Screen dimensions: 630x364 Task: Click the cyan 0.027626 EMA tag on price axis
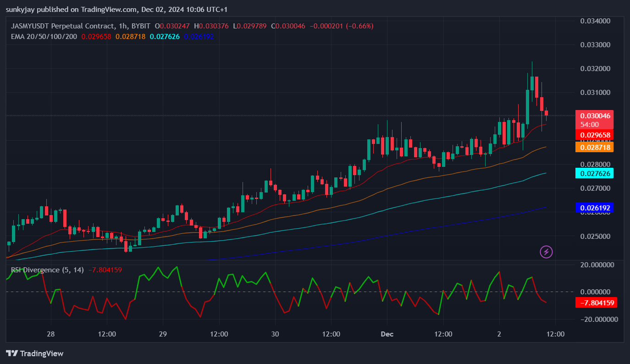(x=594, y=173)
